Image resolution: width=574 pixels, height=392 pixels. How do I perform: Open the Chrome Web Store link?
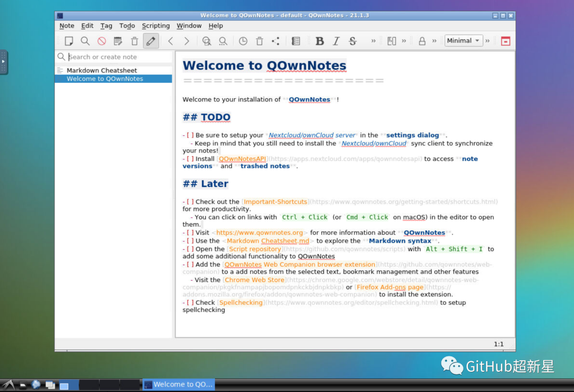(x=255, y=279)
